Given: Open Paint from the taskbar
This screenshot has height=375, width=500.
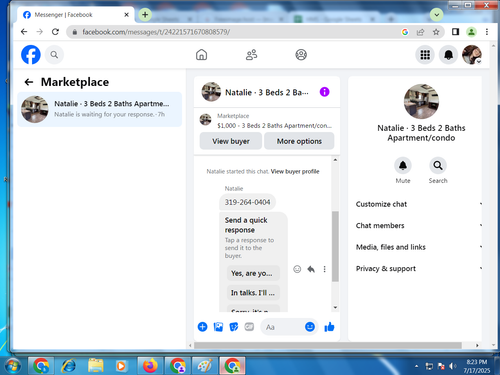Looking at the screenshot, I should click(x=205, y=366).
